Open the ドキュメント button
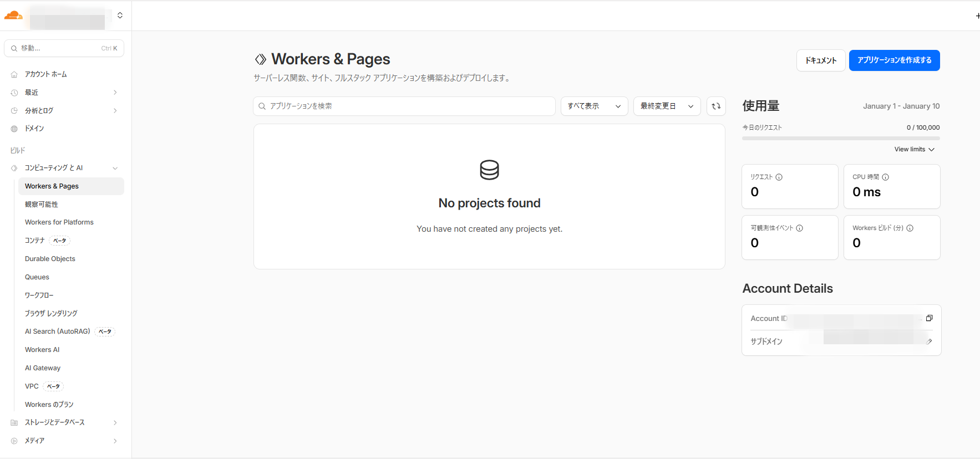Screen dimensions: 980x459 pos(820,60)
